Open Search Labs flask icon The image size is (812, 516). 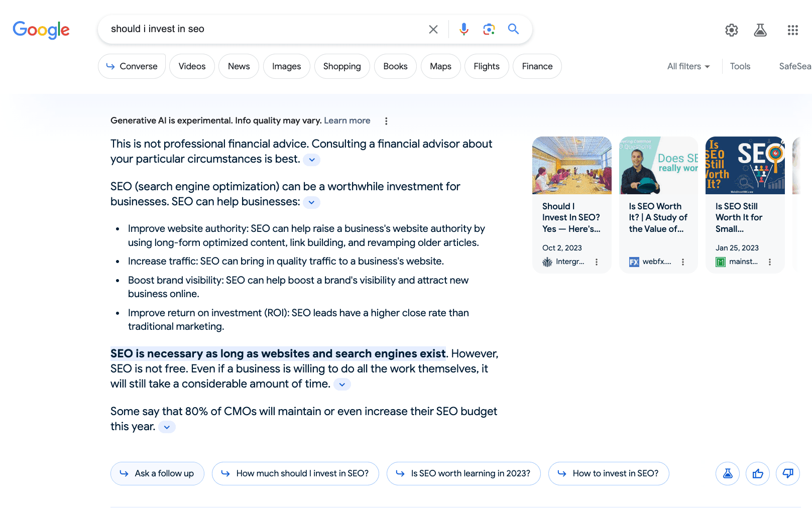pyautogui.click(x=760, y=30)
